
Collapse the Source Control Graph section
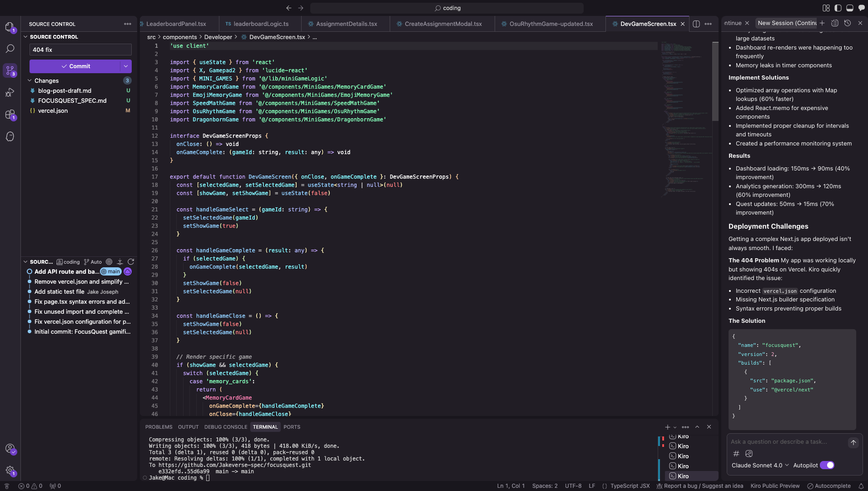pyautogui.click(x=26, y=262)
